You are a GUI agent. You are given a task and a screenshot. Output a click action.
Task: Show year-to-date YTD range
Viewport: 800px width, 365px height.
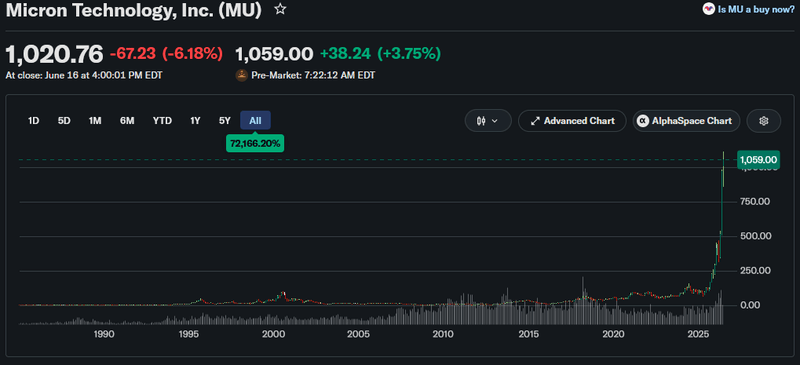[162, 121]
